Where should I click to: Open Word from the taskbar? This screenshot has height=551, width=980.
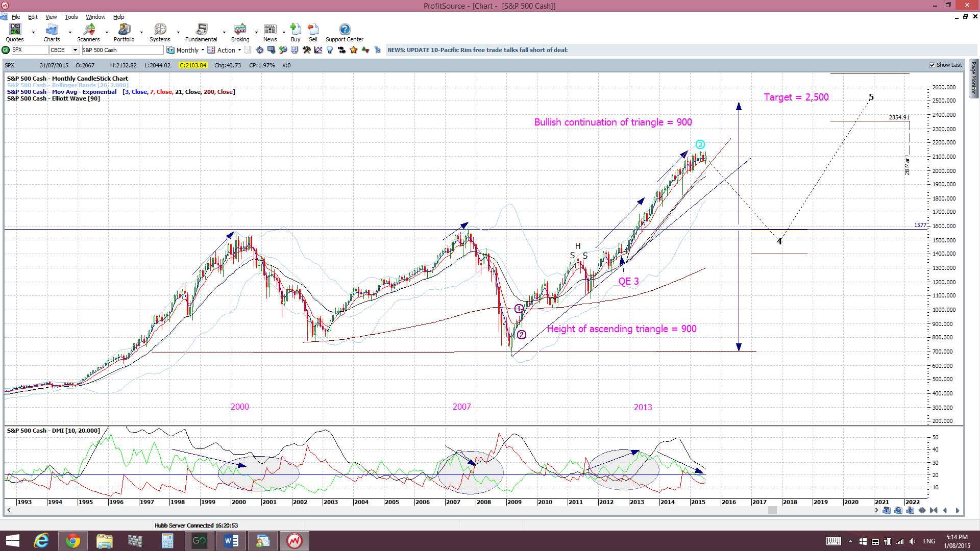231,541
